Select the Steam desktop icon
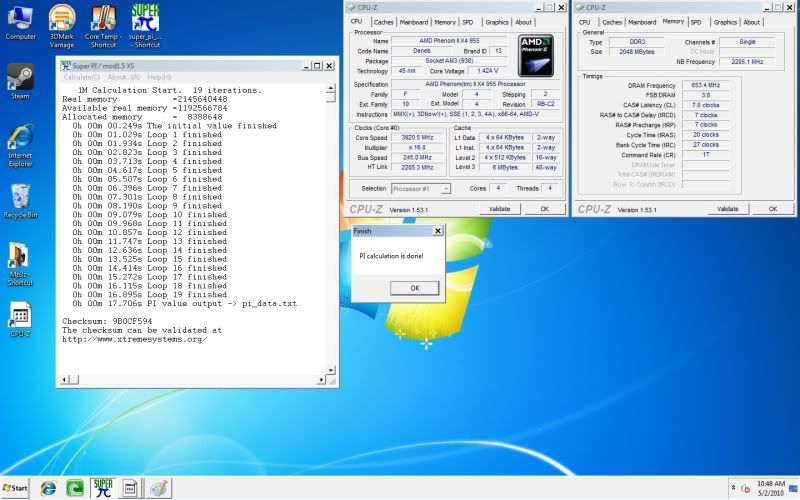This screenshot has height=500, width=800. pyautogui.click(x=20, y=82)
